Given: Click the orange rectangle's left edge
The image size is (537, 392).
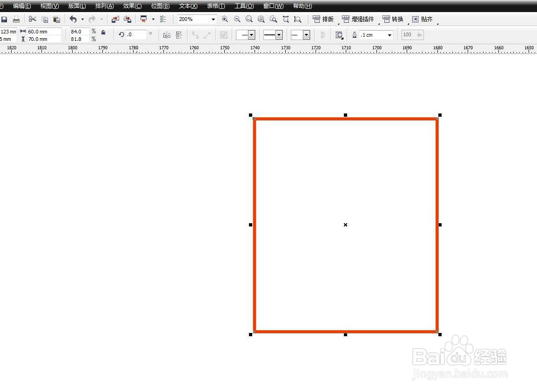Looking at the screenshot, I should (255, 225).
